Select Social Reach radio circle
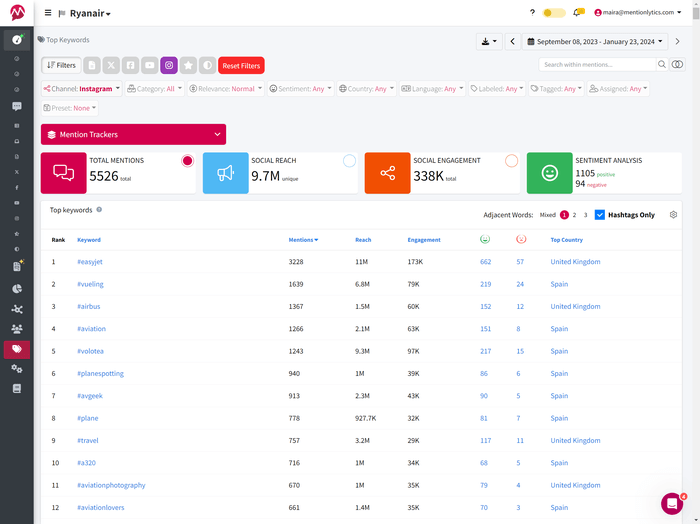The image size is (700, 524). pyautogui.click(x=349, y=161)
